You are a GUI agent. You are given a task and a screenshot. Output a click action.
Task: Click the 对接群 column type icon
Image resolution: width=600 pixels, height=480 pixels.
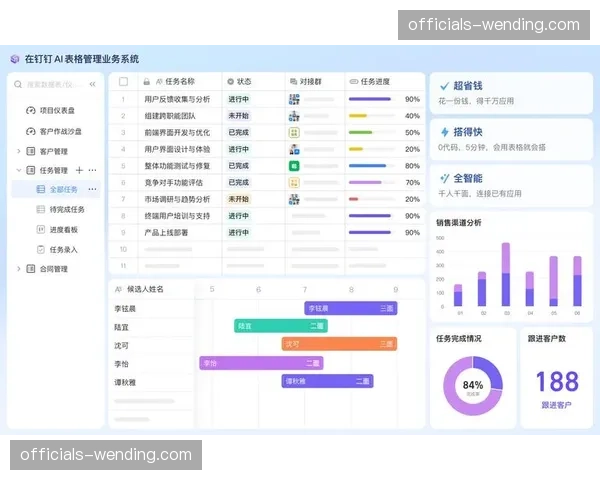point(293,82)
